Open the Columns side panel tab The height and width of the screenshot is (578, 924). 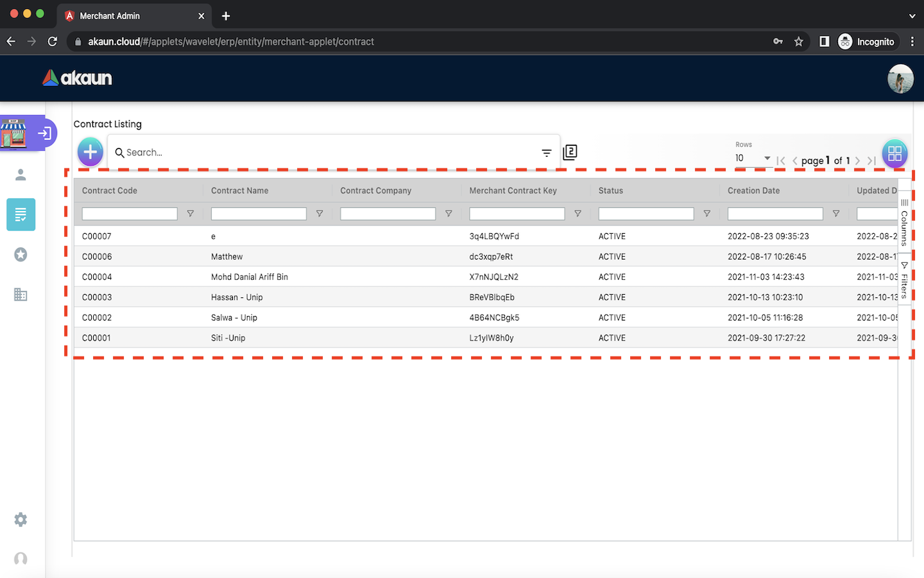904,223
